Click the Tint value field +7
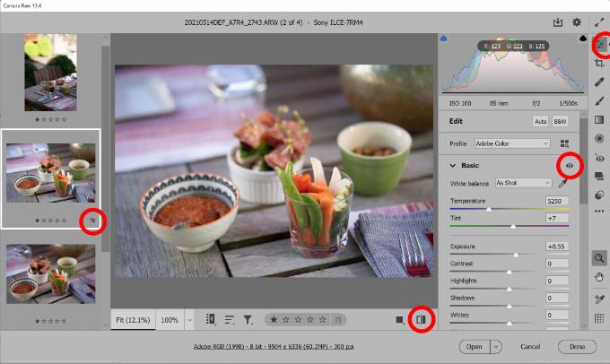Screen dimensions: 610x364 (x=557, y=218)
